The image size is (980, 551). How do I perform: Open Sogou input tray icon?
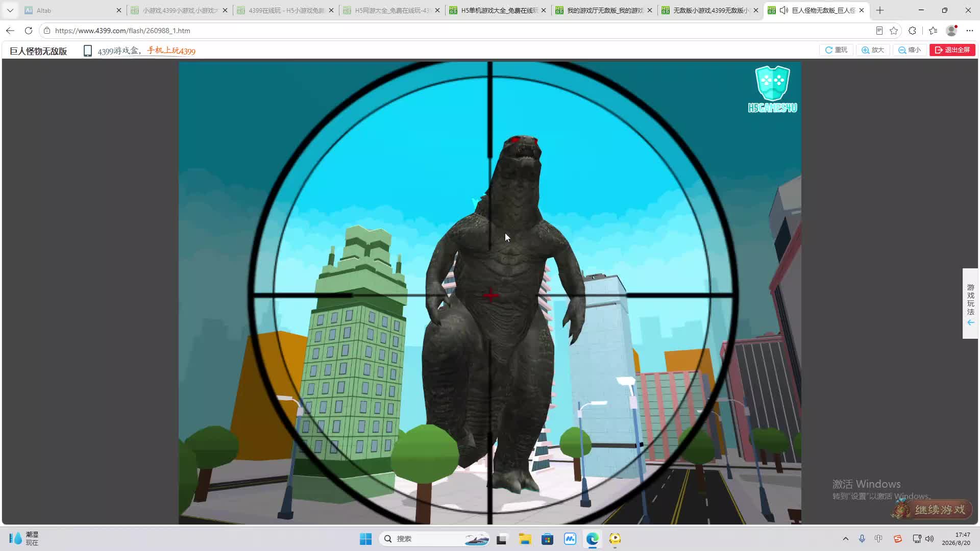pyautogui.click(x=897, y=539)
